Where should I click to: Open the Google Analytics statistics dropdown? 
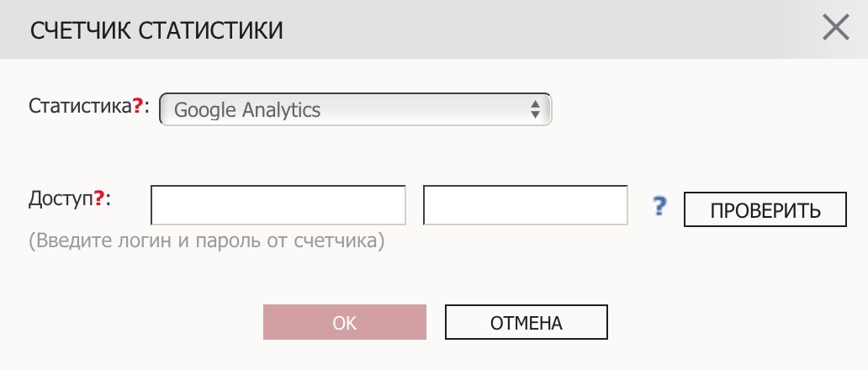pos(356,109)
